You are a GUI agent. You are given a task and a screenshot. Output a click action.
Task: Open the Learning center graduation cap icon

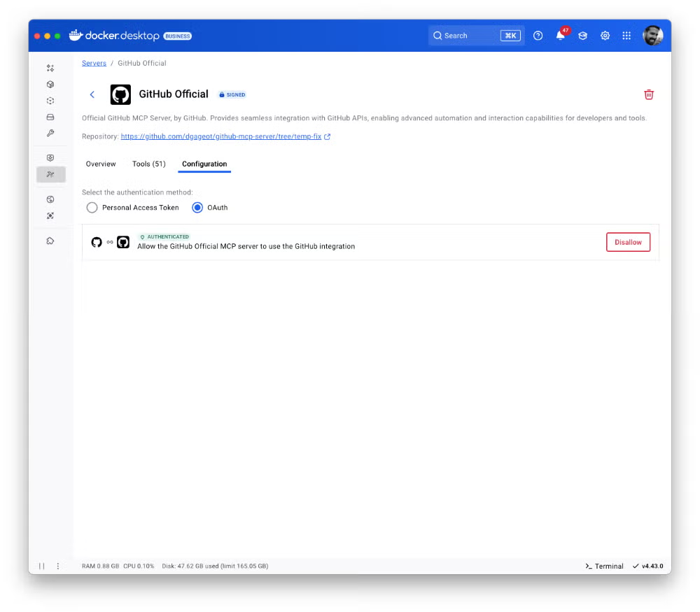tap(582, 36)
